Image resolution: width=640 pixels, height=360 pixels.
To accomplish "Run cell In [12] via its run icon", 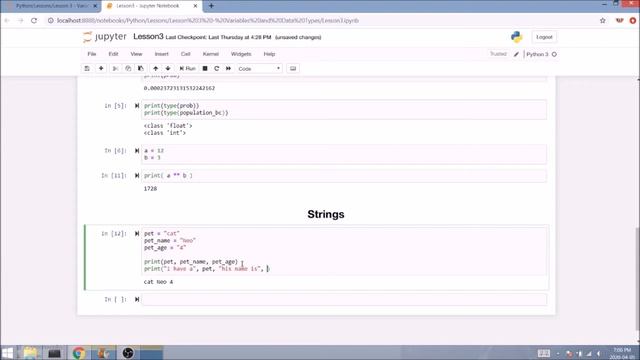I will (137, 233).
